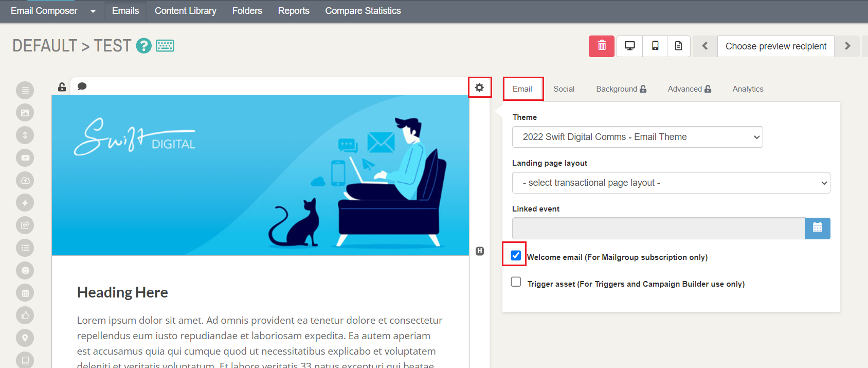The image size is (868, 368).
Task: Select the Email settings tab
Action: pyautogui.click(x=522, y=89)
